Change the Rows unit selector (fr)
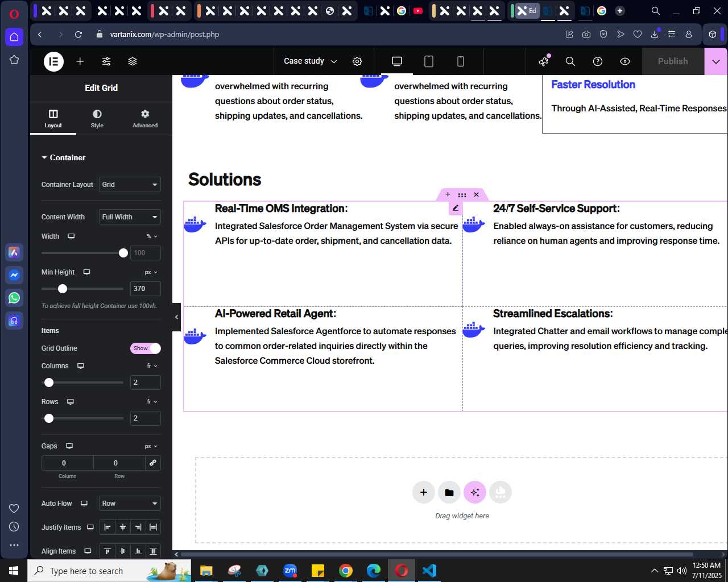Screen dimensions: 728x582 tap(152, 402)
